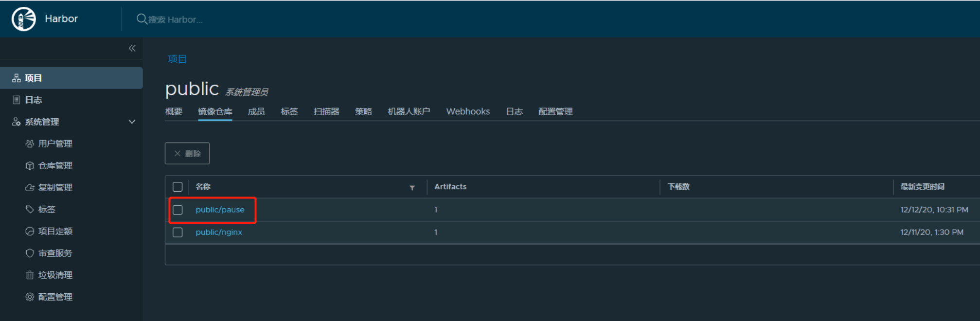
Task: Check the public/pause row checkbox
Action: 178,210
